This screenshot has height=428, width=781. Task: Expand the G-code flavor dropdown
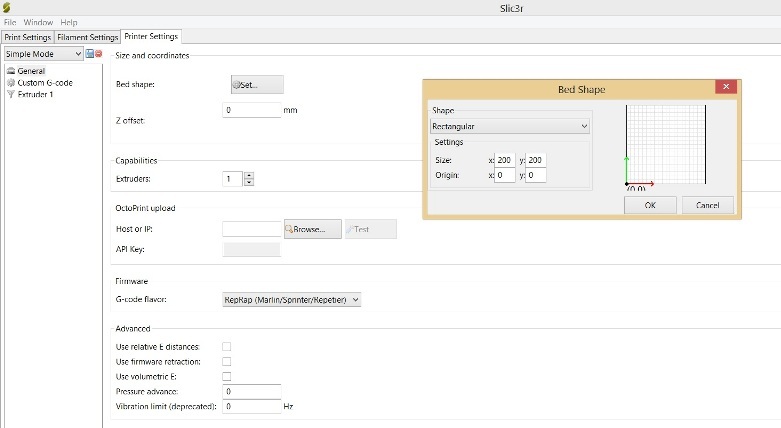[x=291, y=299]
